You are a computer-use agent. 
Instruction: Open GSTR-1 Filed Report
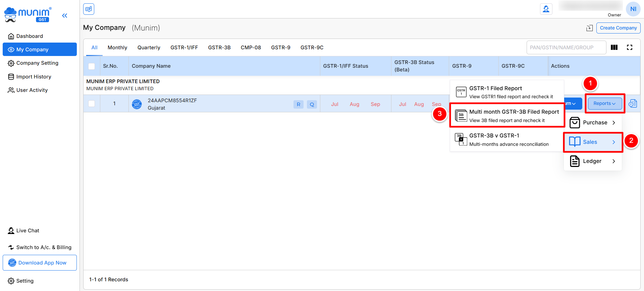pos(506,92)
